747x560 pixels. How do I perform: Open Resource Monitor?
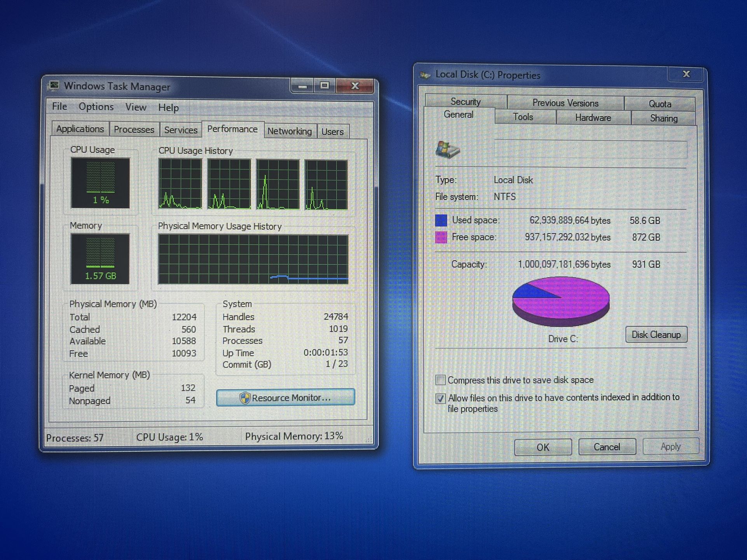point(286,398)
